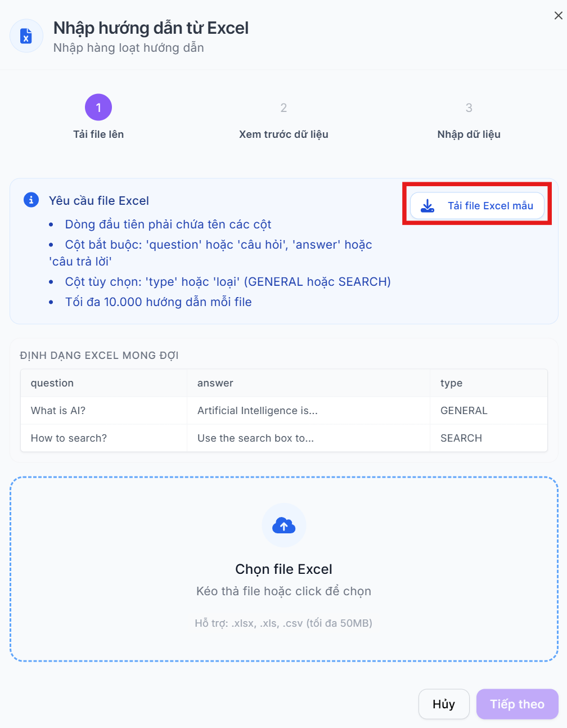
Task: Click the Chọn file Excel heading
Action: (x=284, y=569)
